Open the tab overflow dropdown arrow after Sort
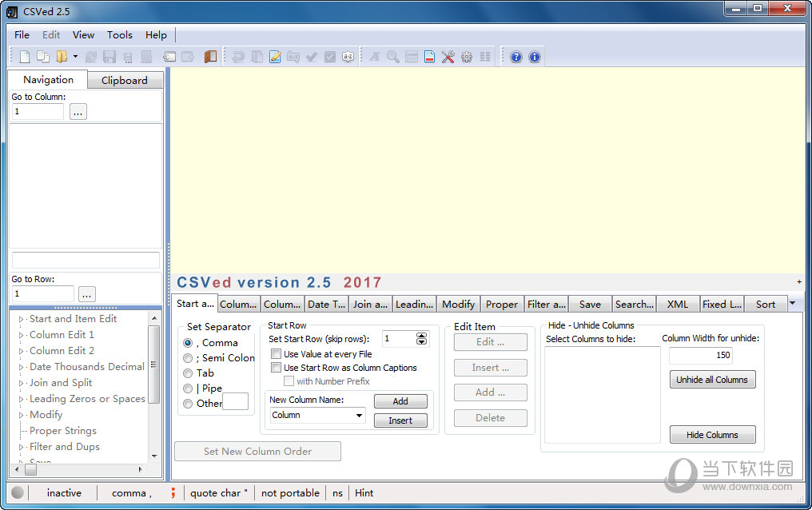The height and width of the screenshot is (510, 812). [x=792, y=303]
